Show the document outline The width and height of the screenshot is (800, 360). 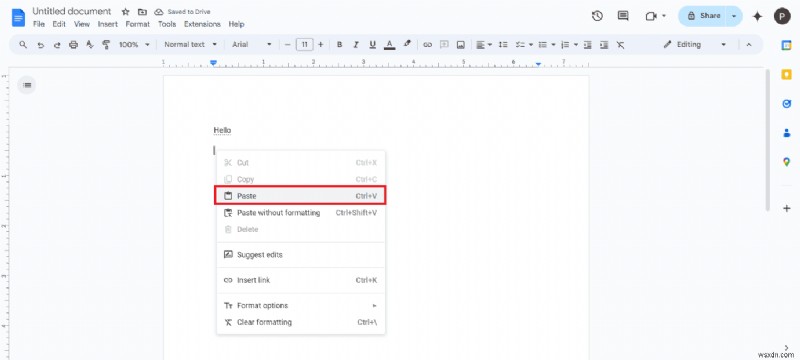click(x=27, y=85)
